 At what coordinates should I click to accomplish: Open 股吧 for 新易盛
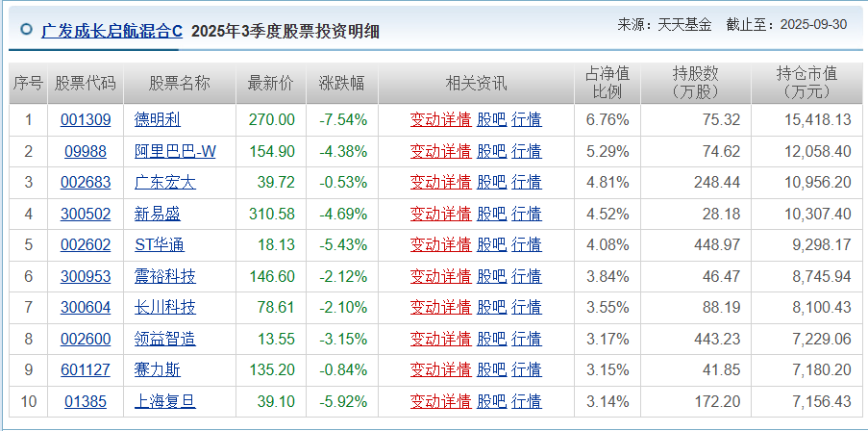tap(491, 214)
